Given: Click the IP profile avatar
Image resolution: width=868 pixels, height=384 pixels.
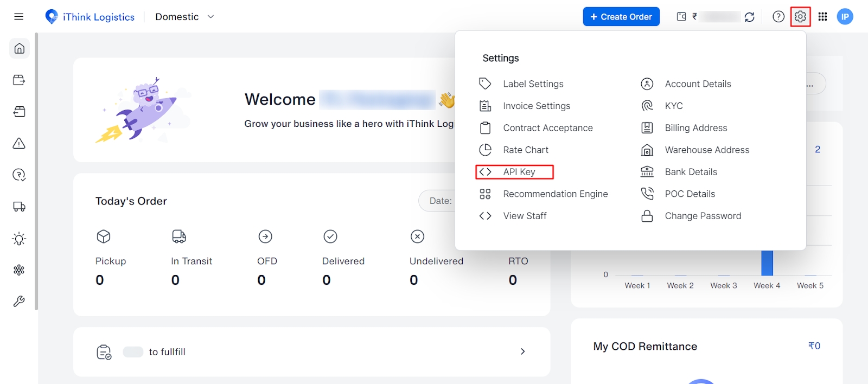Looking at the screenshot, I should pyautogui.click(x=845, y=17).
